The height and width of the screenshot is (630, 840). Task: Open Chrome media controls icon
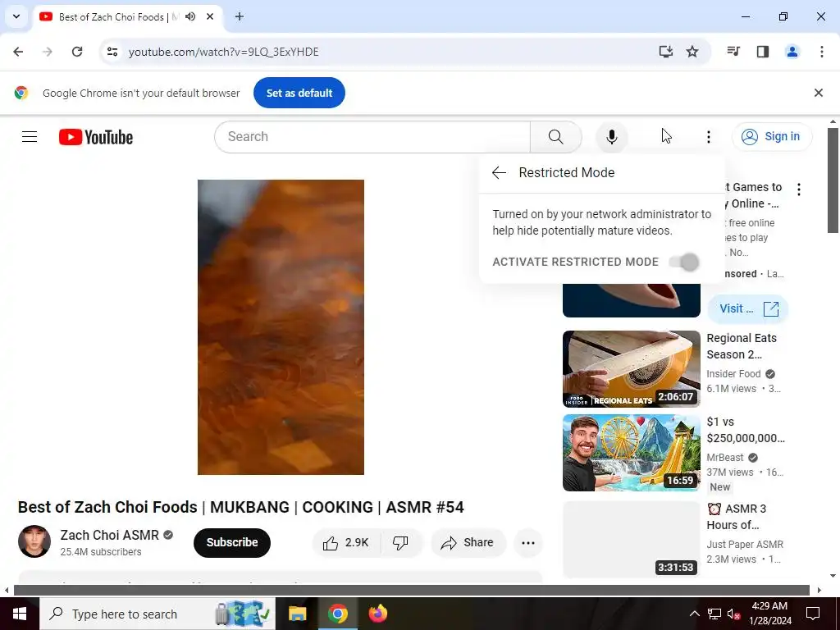click(733, 52)
